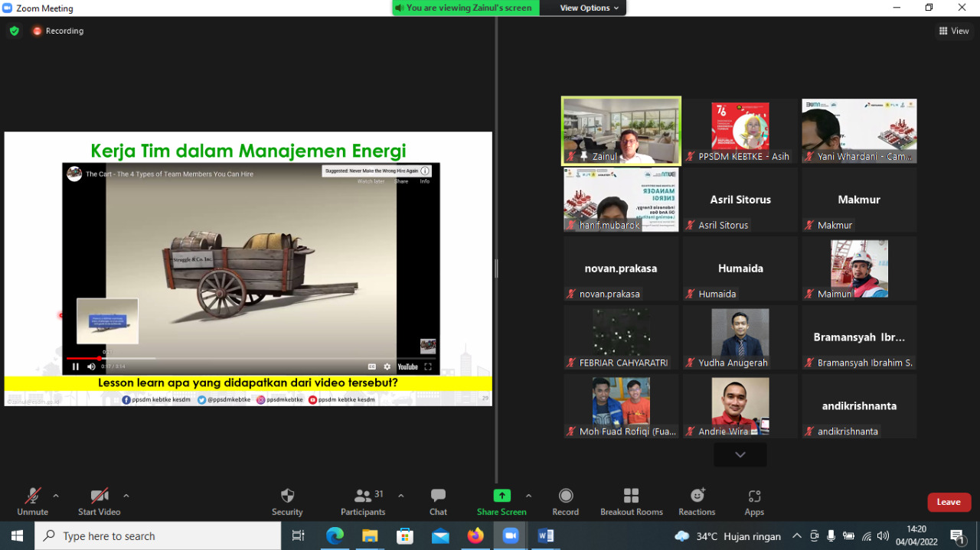Screen dimensions: 980x550
Task: Toggle closed captions on the video
Action: pyautogui.click(x=372, y=367)
